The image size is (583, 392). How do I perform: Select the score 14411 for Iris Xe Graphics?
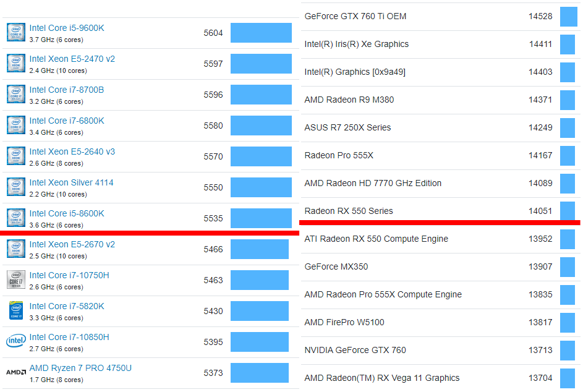(540, 44)
